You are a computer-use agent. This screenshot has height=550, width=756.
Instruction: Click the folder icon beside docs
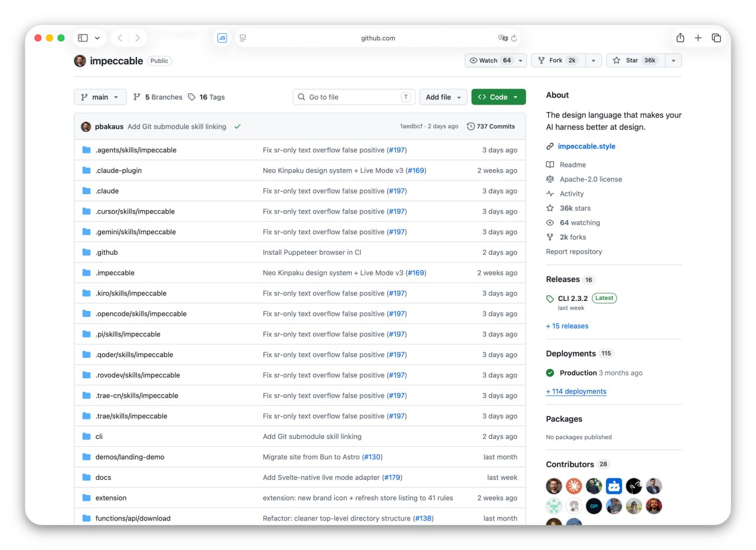tap(86, 477)
